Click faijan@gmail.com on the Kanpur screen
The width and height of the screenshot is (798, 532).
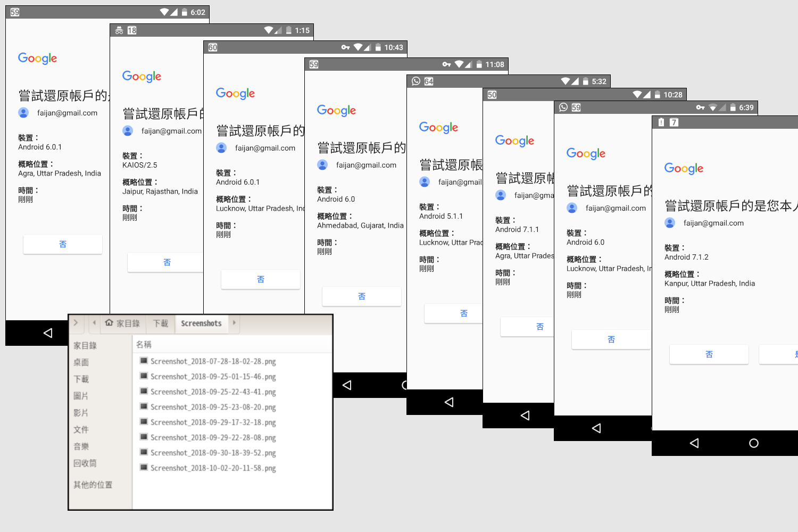[x=713, y=223]
